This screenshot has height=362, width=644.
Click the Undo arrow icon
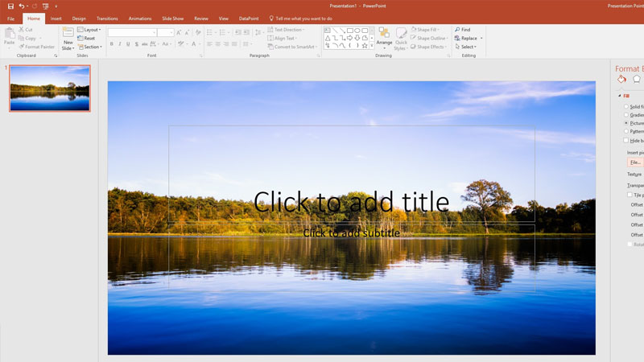22,6
